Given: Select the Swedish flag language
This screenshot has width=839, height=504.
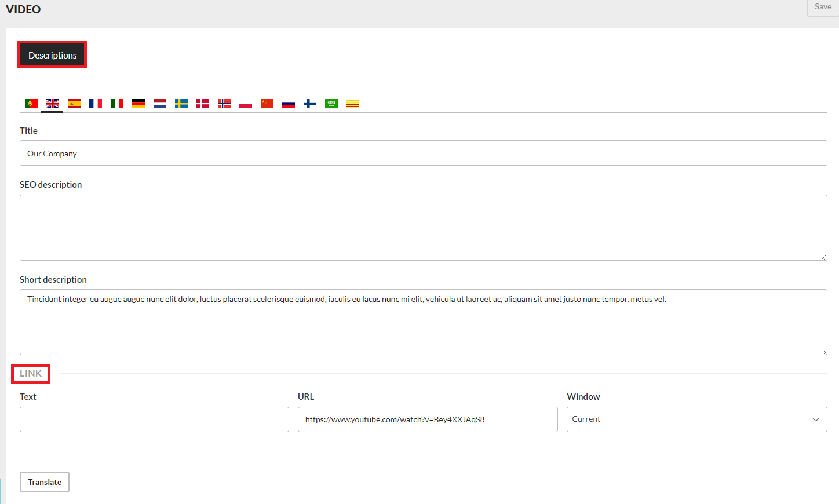Looking at the screenshot, I should 181,104.
